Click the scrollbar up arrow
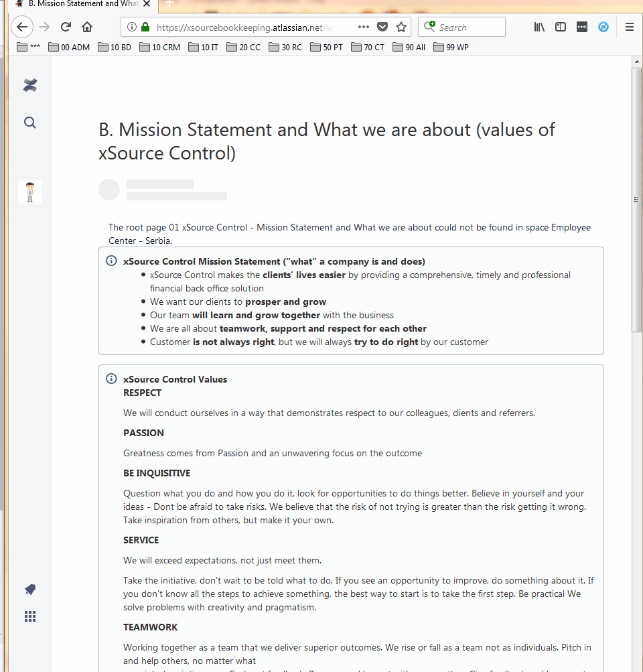 tap(637, 62)
